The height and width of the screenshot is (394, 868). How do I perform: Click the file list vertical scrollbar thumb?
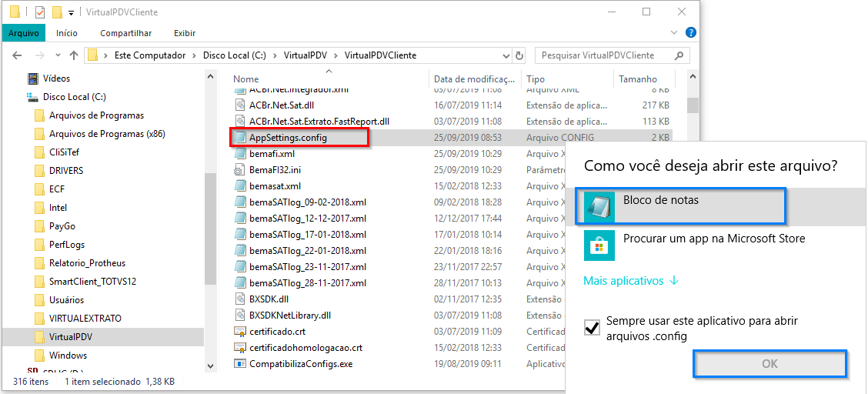point(693,105)
